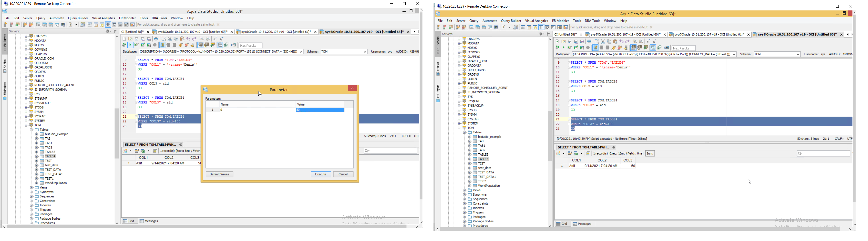
Task: Close the Parameters dialog with red X
Action: [x=352, y=88]
